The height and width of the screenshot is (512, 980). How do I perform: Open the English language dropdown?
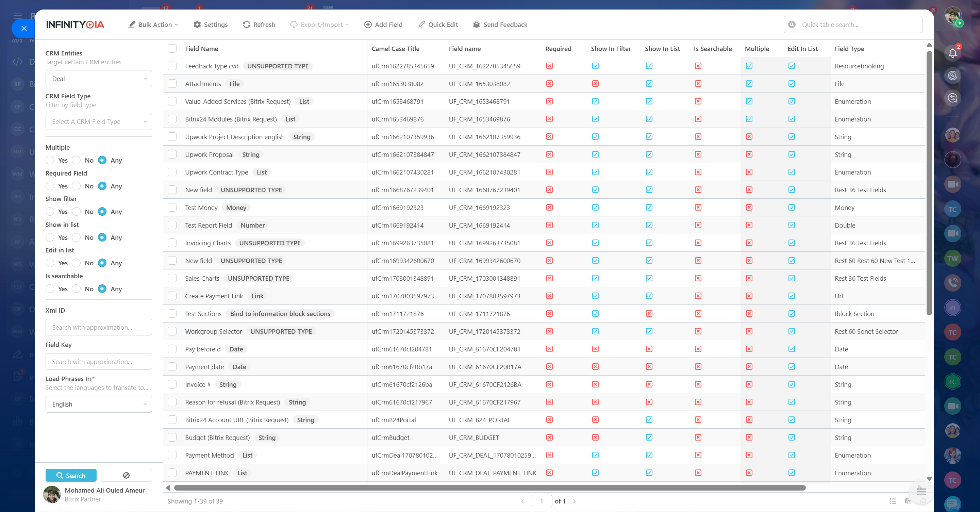(99, 404)
